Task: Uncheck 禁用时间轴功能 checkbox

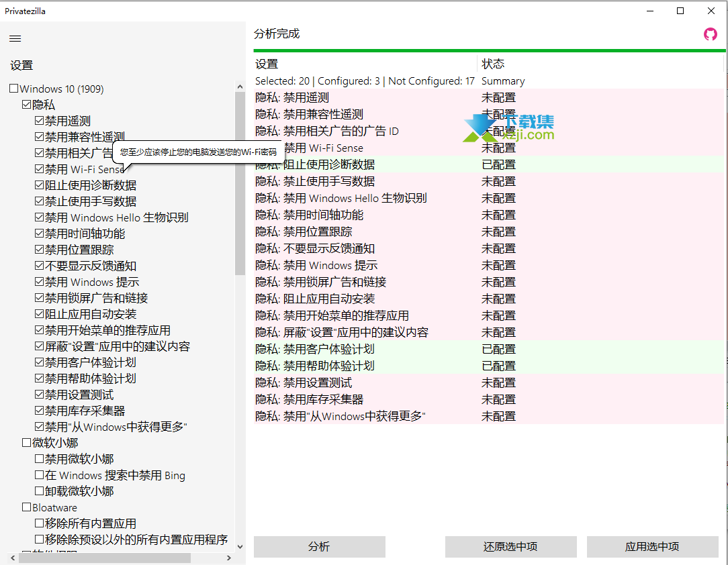Action: click(x=40, y=234)
